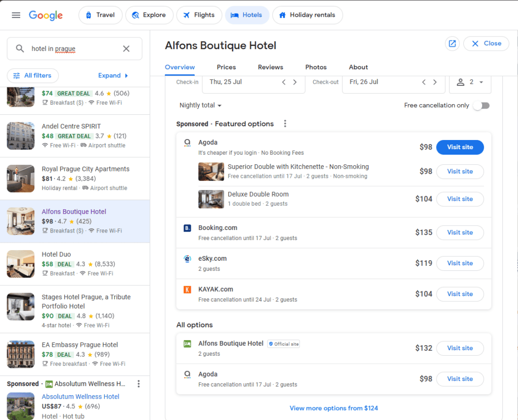518x420 pixels.
Task: Enable Free cancellation only toggle
Action: (481, 106)
